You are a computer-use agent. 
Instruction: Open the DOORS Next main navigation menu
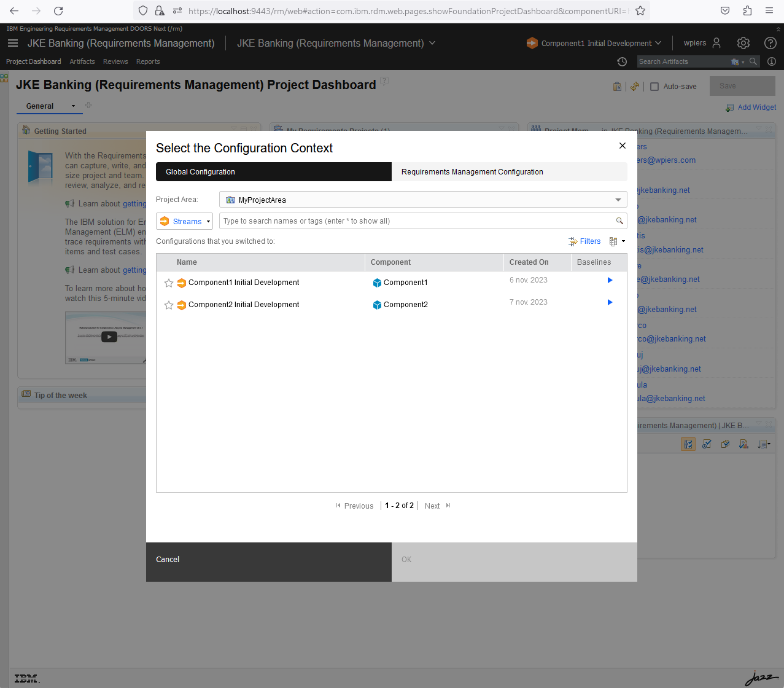coord(13,43)
